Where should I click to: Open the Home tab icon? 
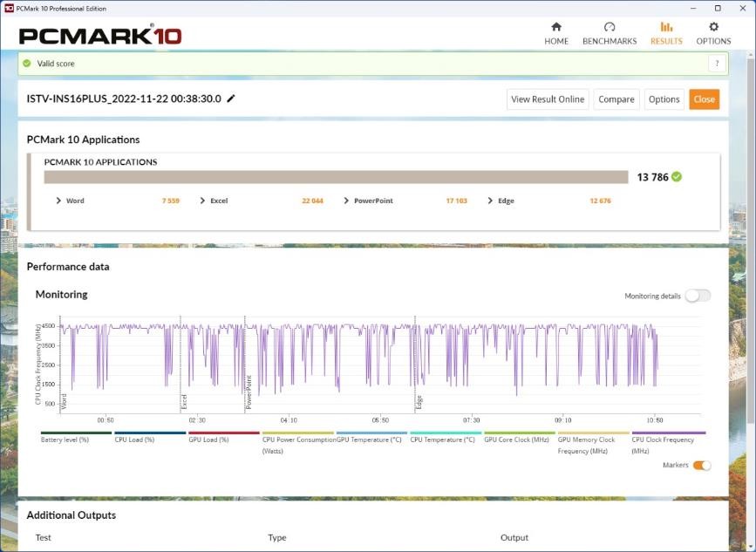tap(556, 26)
